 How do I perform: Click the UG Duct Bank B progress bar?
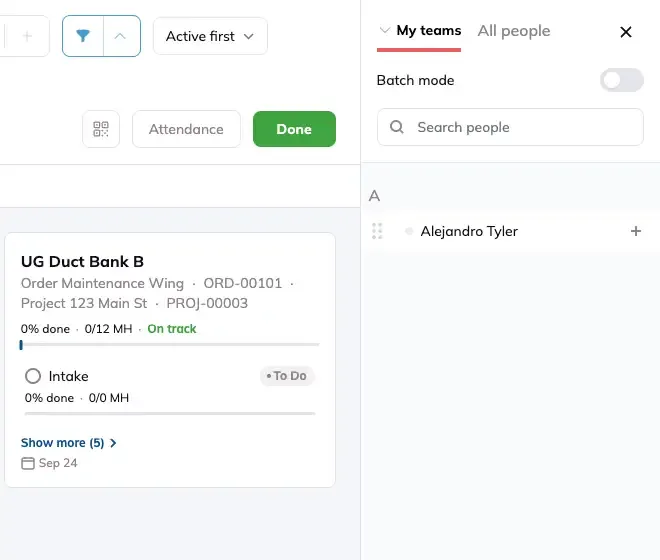click(x=170, y=345)
